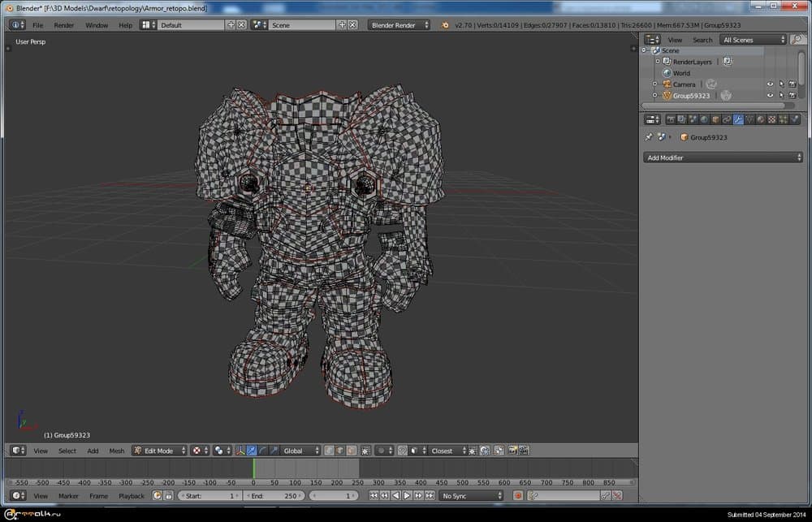
Task: Toggle Group59323 renderability in outliner
Action: tap(793, 95)
